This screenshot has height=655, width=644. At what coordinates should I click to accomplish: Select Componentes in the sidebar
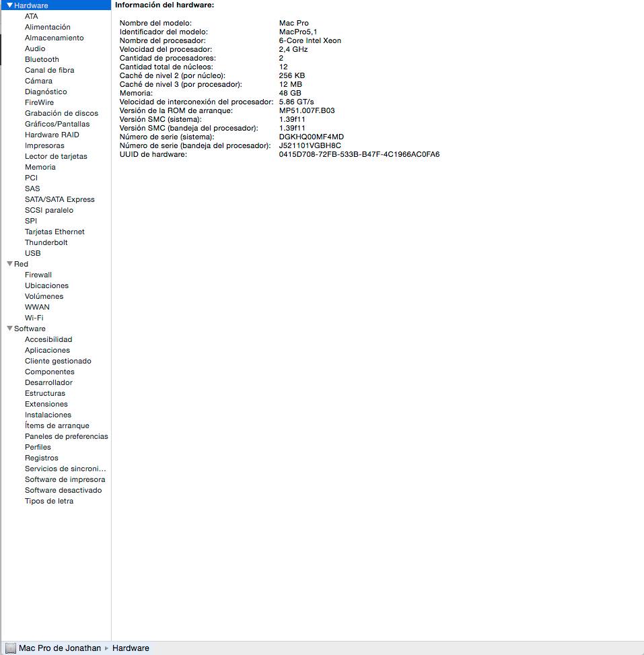click(x=49, y=372)
